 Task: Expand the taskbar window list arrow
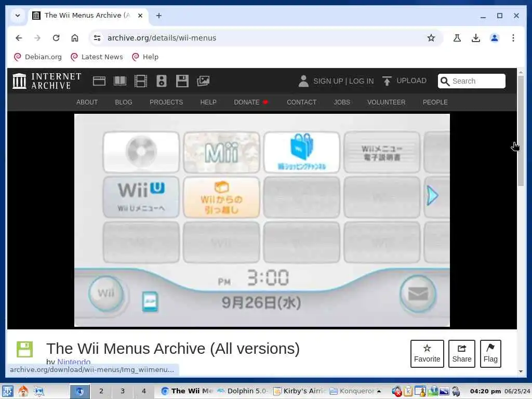(x=379, y=391)
